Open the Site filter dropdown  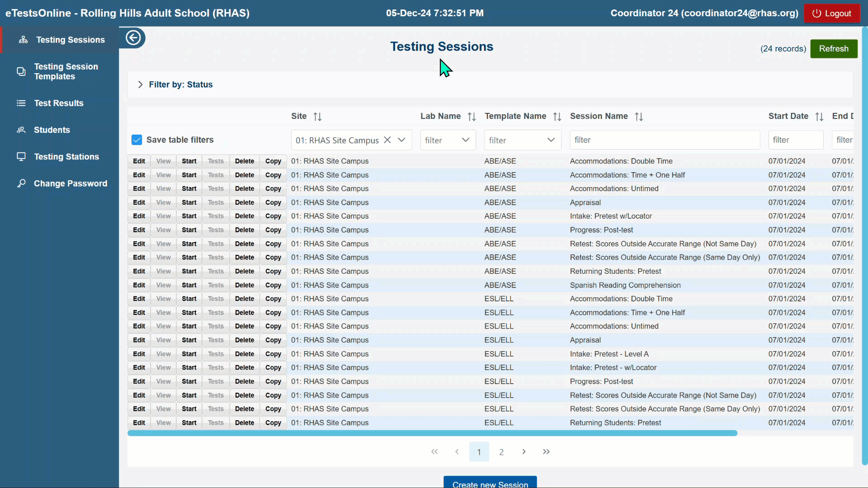401,140
